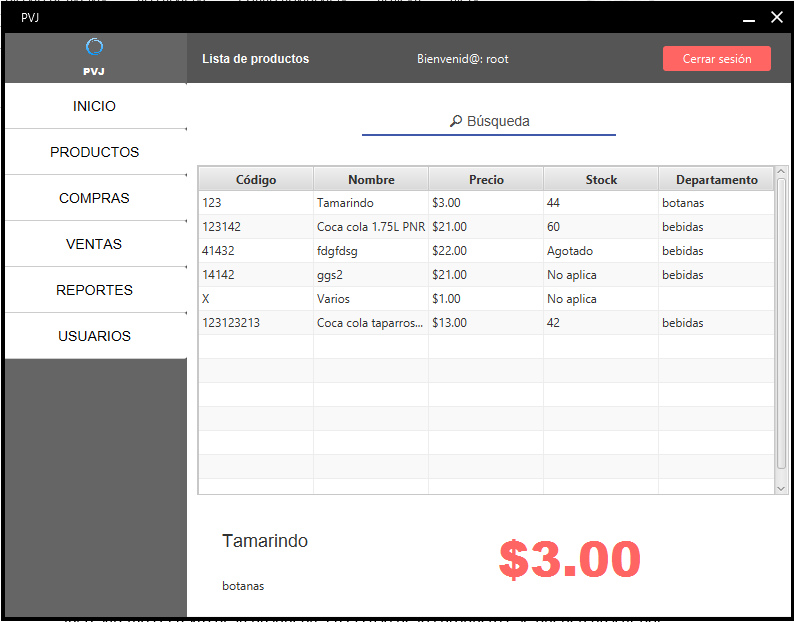Sort table by Código column header
This screenshot has height=622, width=794.
click(x=256, y=179)
